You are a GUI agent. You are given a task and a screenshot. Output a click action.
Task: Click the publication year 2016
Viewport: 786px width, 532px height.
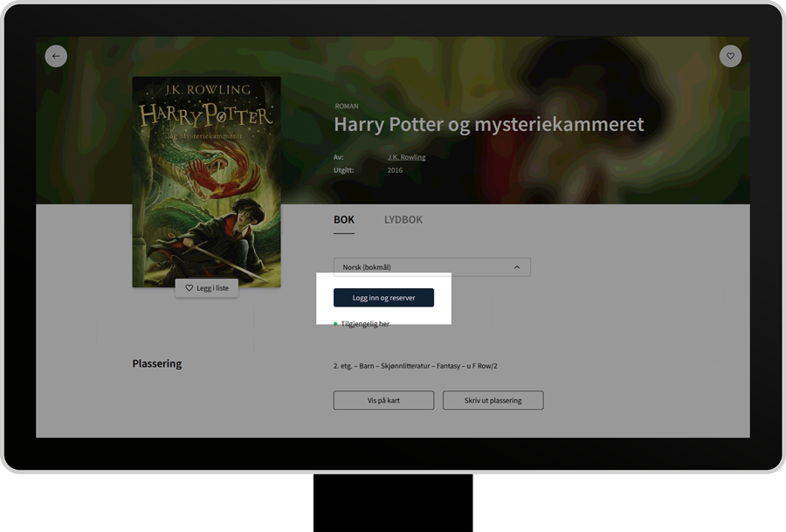pyautogui.click(x=395, y=170)
